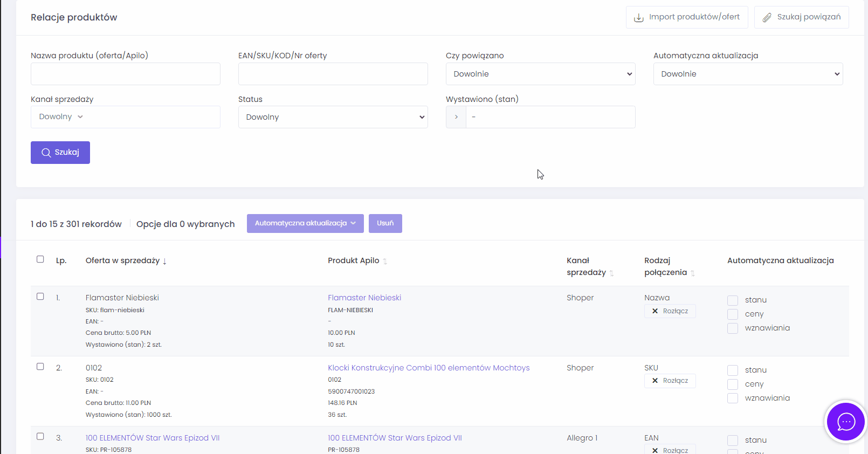The width and height of the screenshot is (868, 454).
Task: Focus the Wystawiono (stan) value input
Action: [550, 117]
